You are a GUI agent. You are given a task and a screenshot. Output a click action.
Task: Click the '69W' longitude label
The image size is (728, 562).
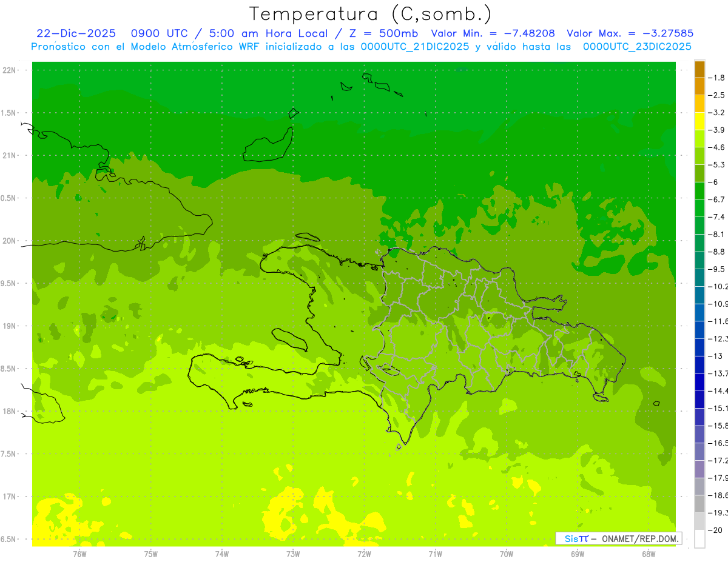coord(578,554)
